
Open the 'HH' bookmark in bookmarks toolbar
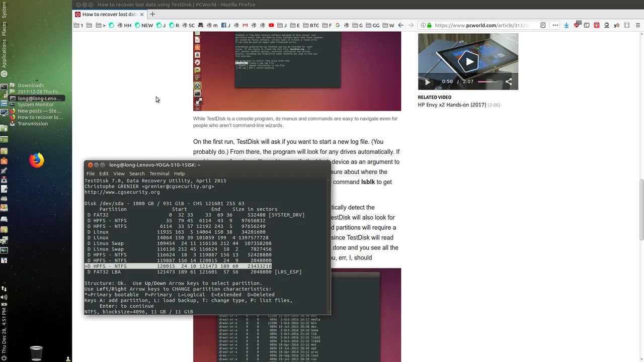(x=124, y=25)
